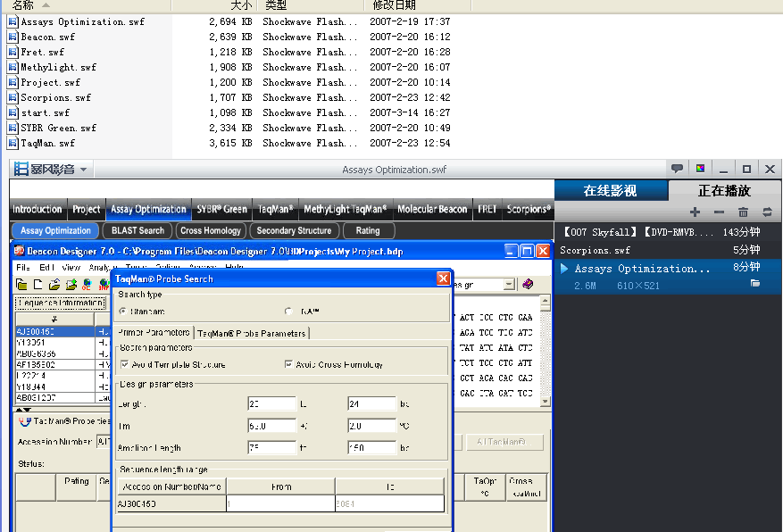Screen dimensions: 783x532
Task: Click new blank document icon in Beacon Designer toolbar
Action: pos(38,285)
